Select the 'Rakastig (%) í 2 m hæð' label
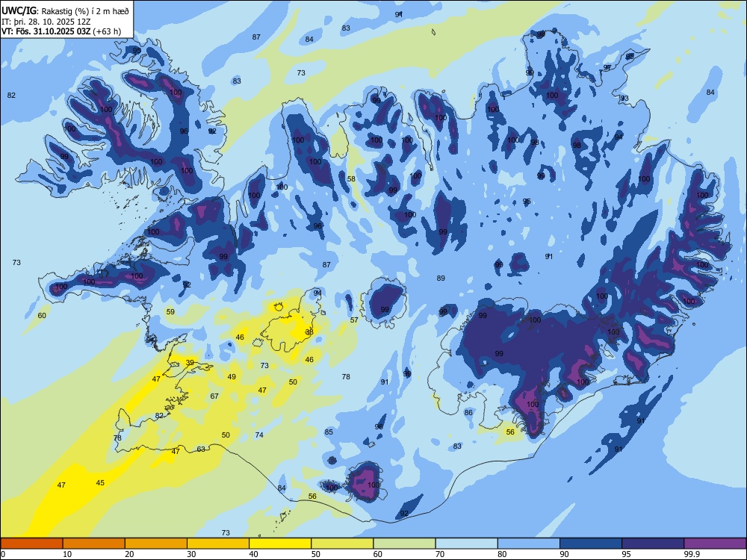The image size is (747, 560). point(85,11)
